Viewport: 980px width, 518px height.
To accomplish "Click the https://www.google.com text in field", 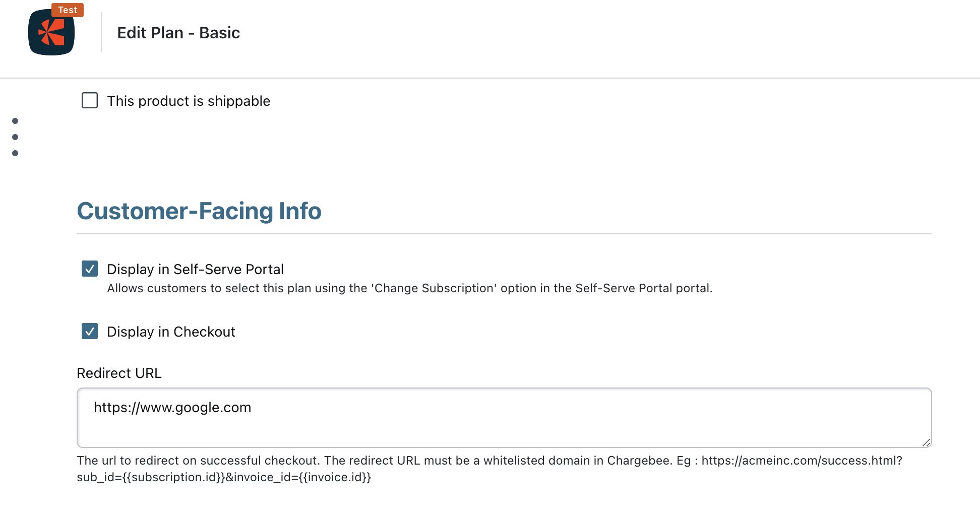I will (x=172, y=407).
